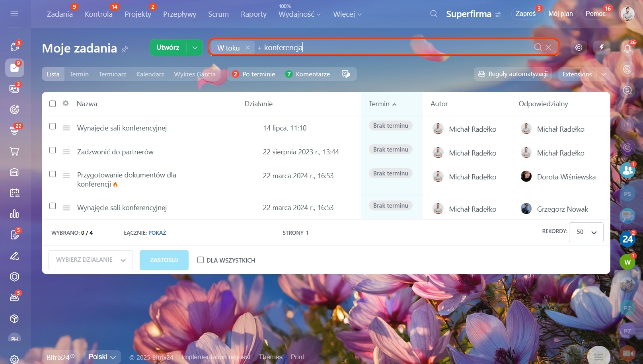Screen dimensions: 643x364
Task: Enable the DLA WSZYSTKICH checkbox
Action: [201, 260]
